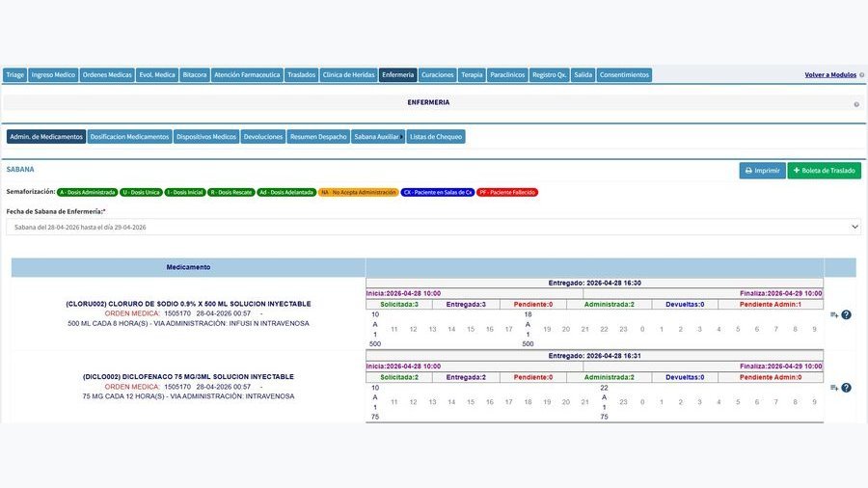Open the Triage tab

[x=14, y=74]
